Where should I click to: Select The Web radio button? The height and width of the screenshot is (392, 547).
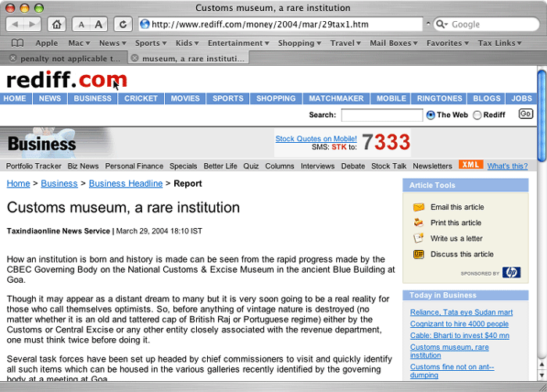click(431, 115)
